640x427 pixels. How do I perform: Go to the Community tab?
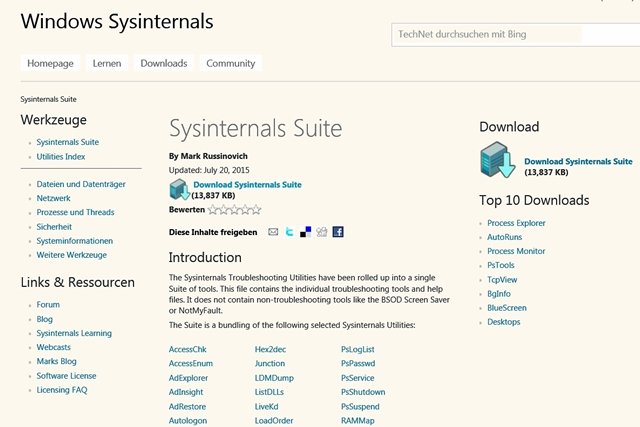coord(231,63)
